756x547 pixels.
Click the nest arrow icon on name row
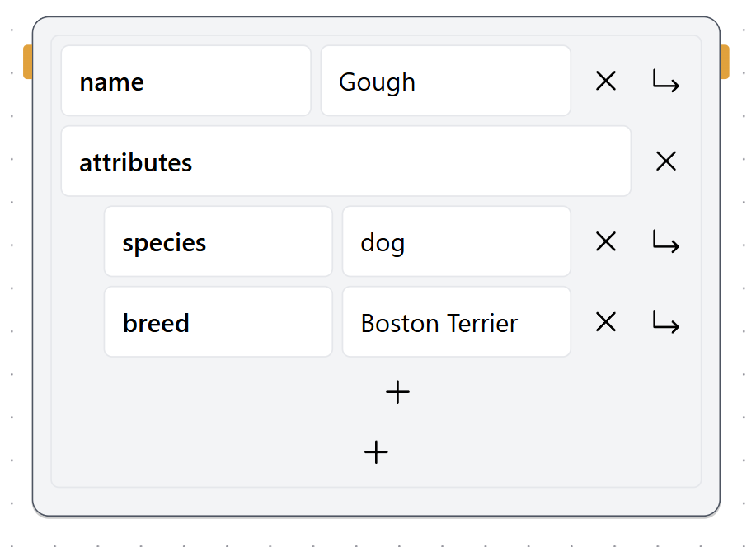pyautogui.click(x=665, y=81)
